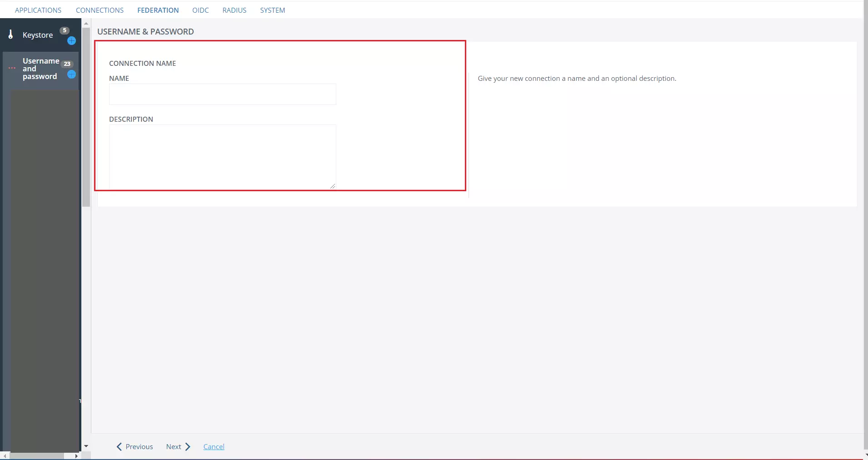
Task: Click the Keystore count badge 5
Action: [65, 30]
